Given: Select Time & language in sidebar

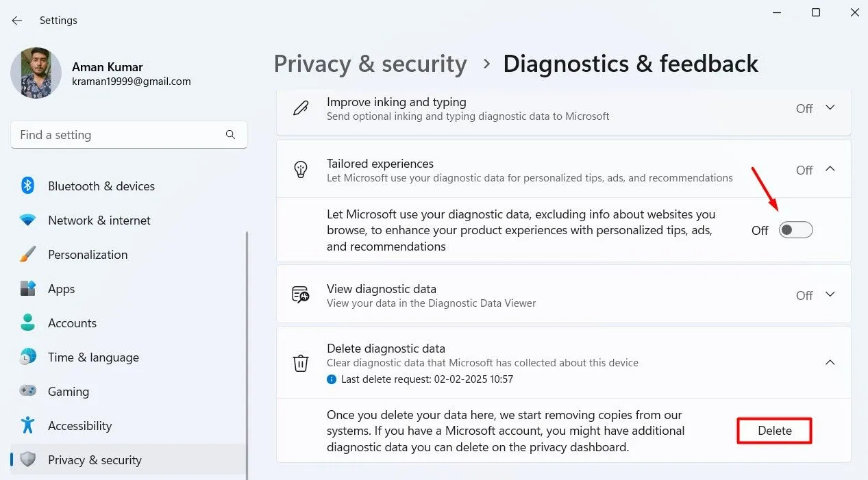Looking at the screenshot, I should [x=93, y=357].
